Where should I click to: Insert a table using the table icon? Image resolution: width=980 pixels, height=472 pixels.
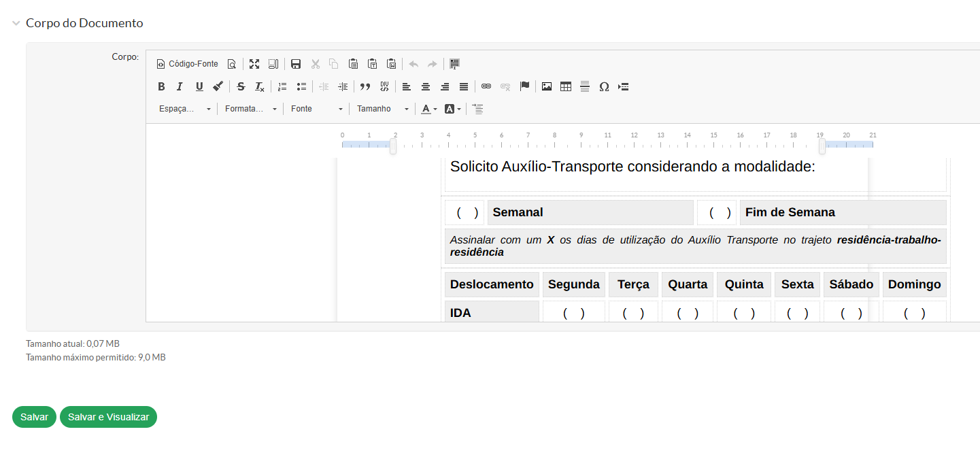(x=565, y=86)
